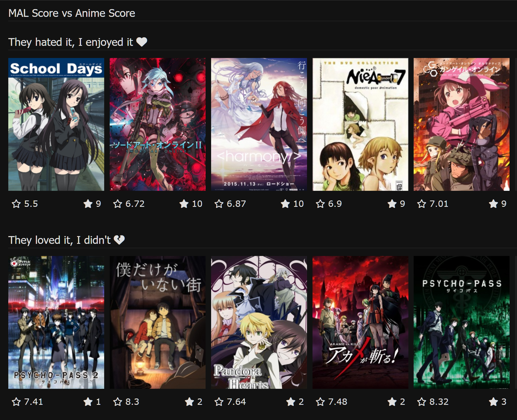517x420 pixels.
Task: Select the MAL score 6.72
Action: coord(135,204)
